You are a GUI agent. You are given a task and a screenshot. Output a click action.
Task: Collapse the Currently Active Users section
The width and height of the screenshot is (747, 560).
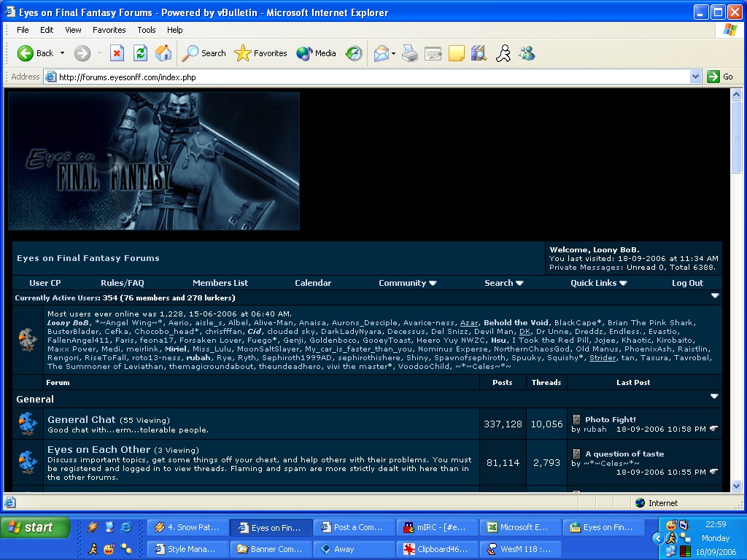pyautogui.click(x=715, y=296)
